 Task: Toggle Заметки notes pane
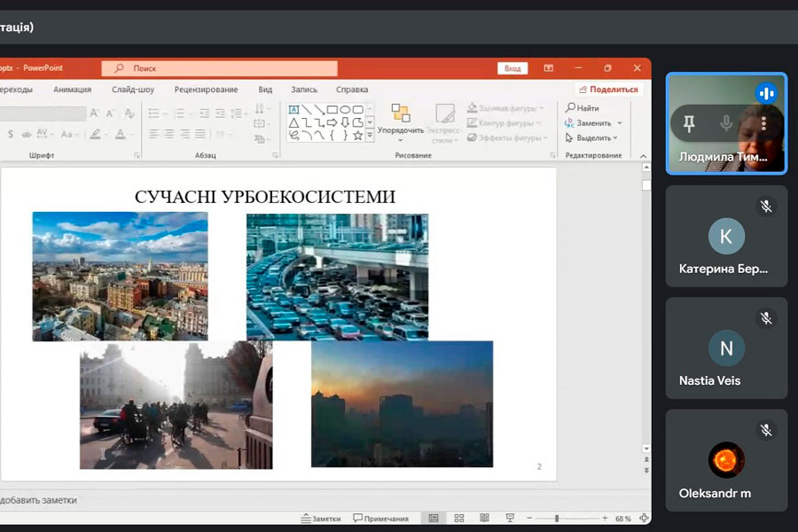click(x=318, y=518)
